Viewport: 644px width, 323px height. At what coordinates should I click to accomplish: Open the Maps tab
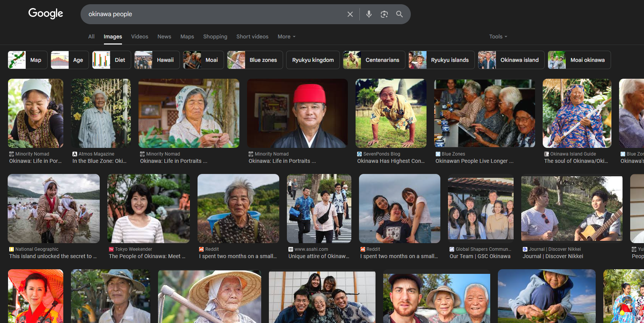click(x=187, y=36)
